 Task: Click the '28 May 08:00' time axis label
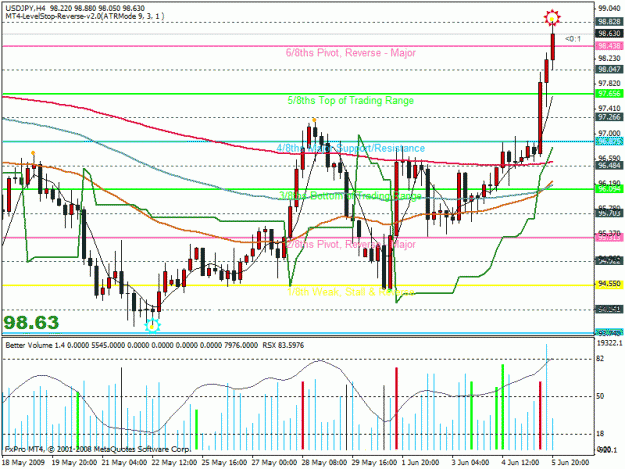click(324, 463)
